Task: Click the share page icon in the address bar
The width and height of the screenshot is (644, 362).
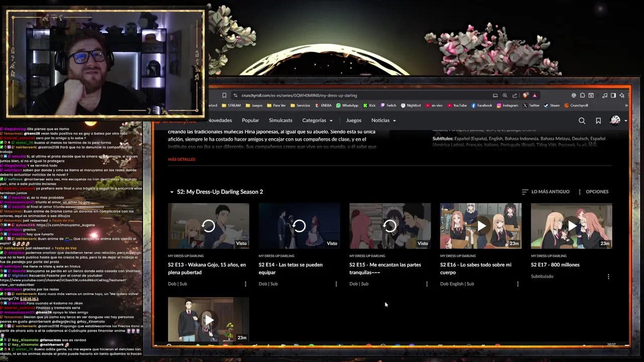Action: (515, 96)
